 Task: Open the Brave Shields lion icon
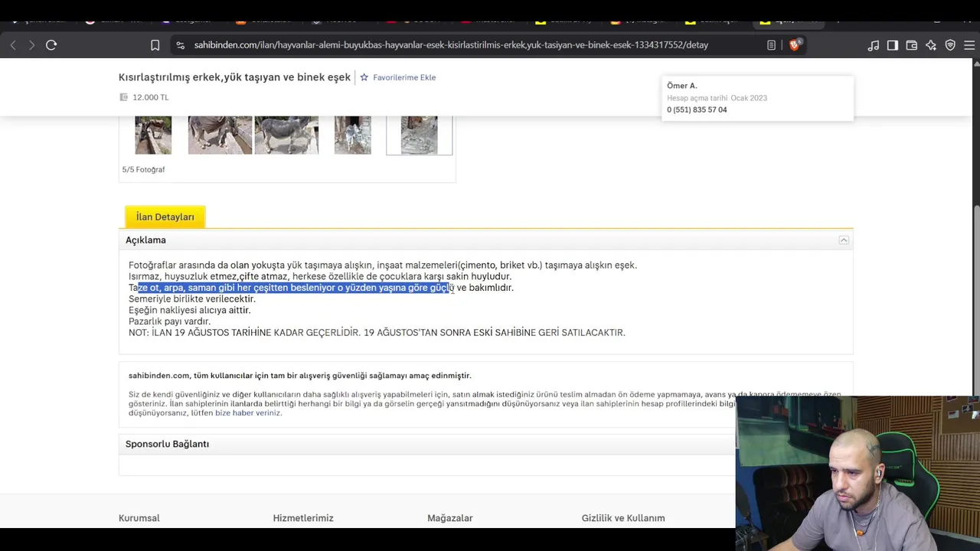point(794,45)
